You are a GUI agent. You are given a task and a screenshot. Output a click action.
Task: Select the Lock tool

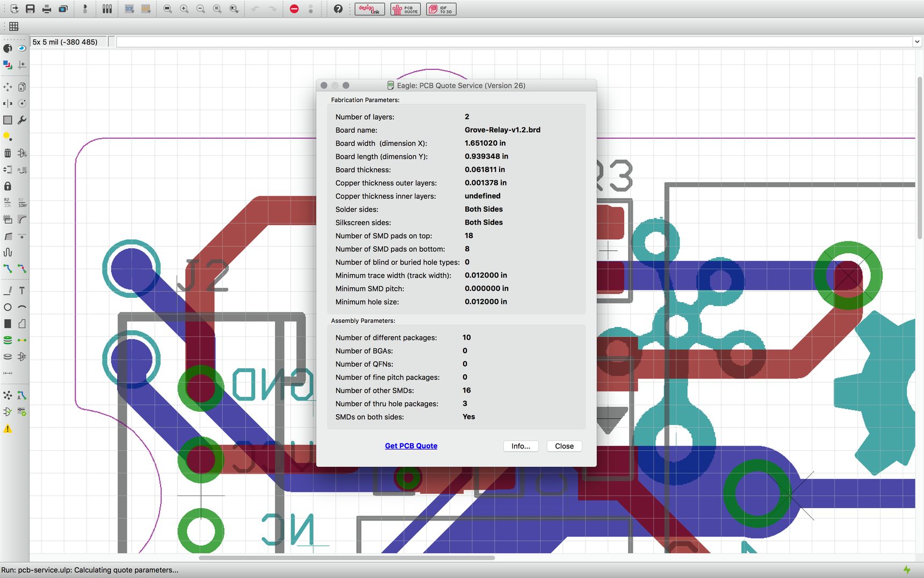click(x=8, y=187)
